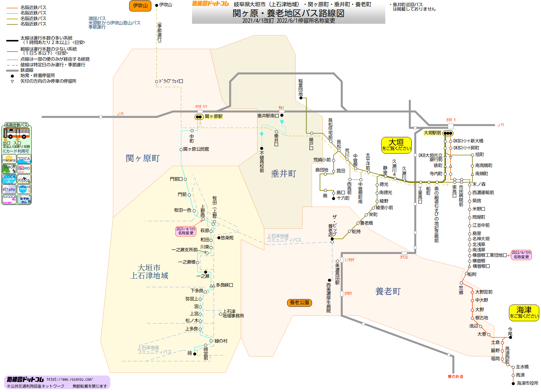Image resolution: width=541 pixels, height=392 pixels.
Task: Open the 大垣をご覧ください yellow box
Action: [396, 145]
